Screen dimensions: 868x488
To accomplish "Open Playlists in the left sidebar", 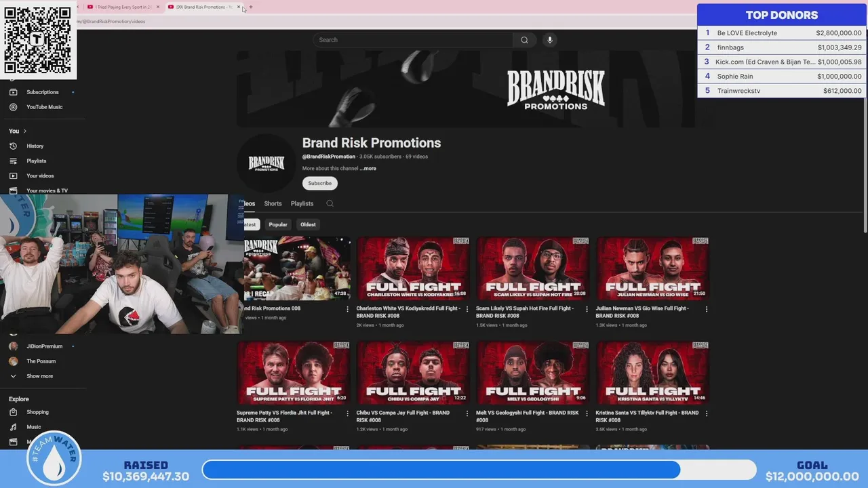I will 37,161.
